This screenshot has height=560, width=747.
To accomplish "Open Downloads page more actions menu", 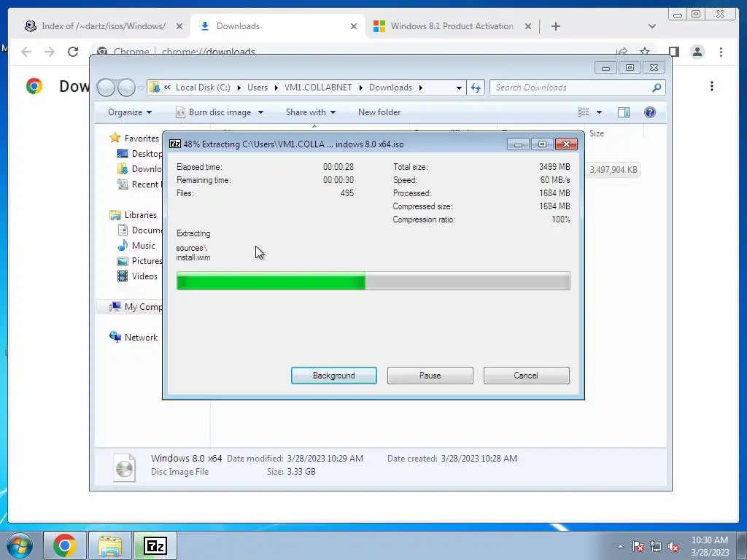I will (x=712, y=86).
